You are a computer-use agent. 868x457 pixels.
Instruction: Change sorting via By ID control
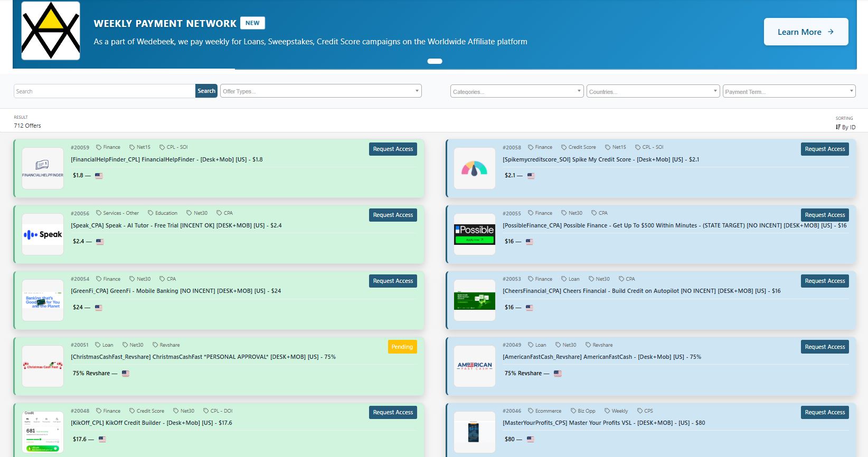(x=845, y=127)
